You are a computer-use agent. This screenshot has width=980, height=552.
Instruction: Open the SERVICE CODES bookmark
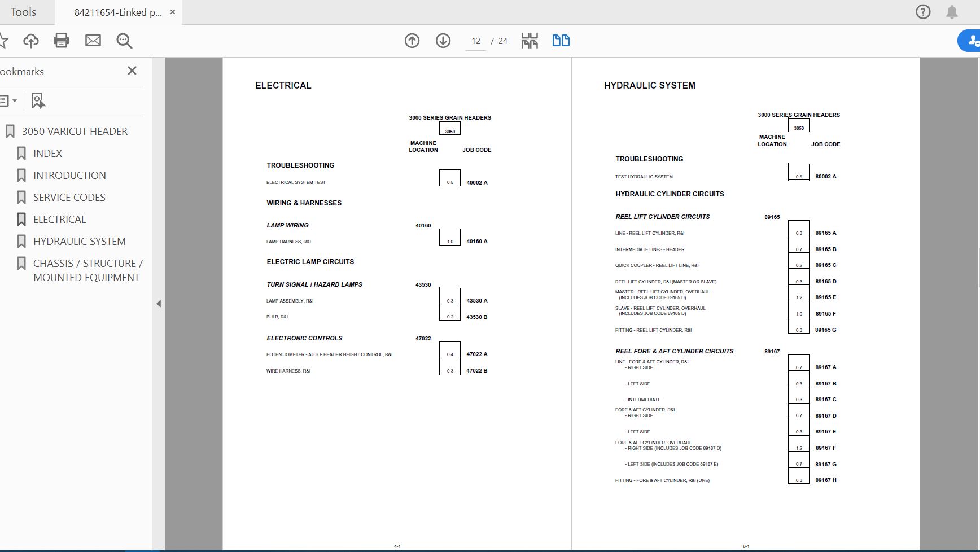coord(69,198)
